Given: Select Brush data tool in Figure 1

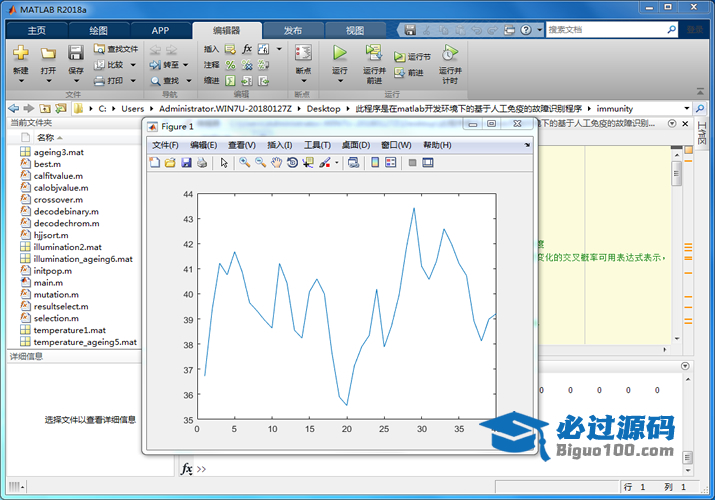Looking at the screenshot, I should [325, 163].
